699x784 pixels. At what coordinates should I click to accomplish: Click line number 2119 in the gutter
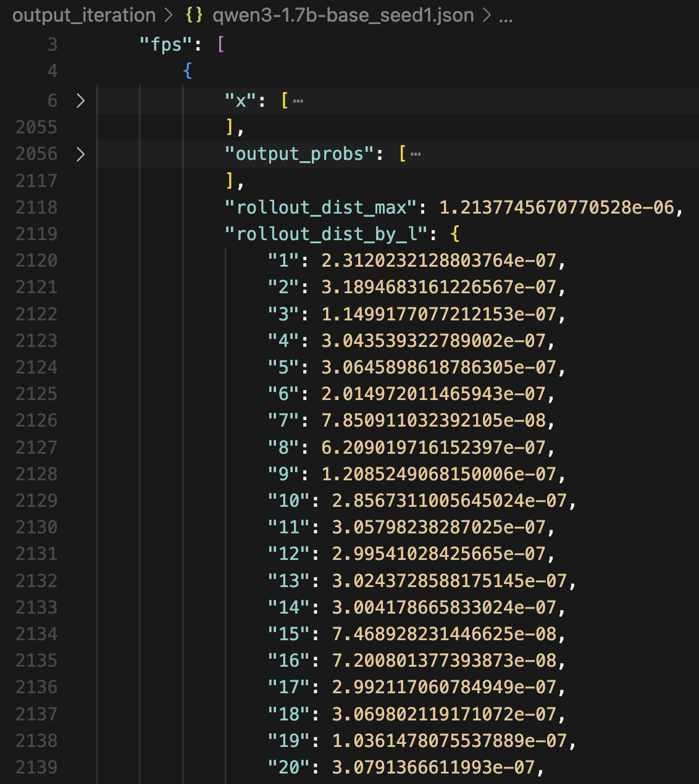click(36, 234)
